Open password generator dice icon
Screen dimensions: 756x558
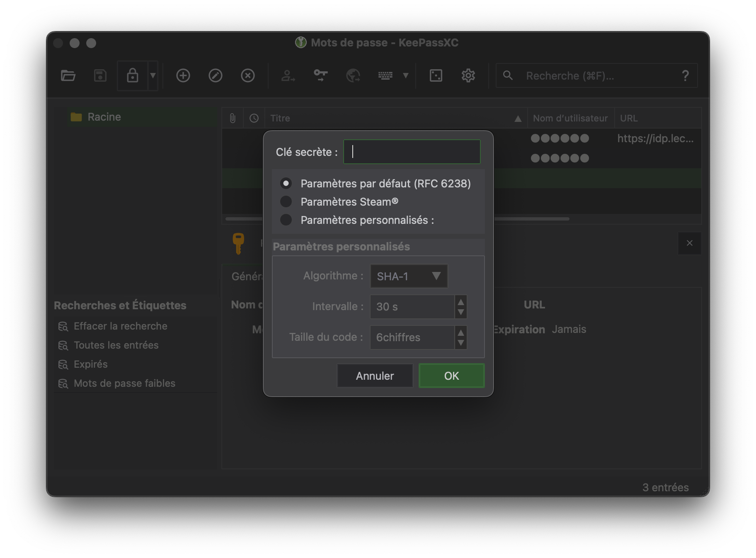[x=436, y=75]
